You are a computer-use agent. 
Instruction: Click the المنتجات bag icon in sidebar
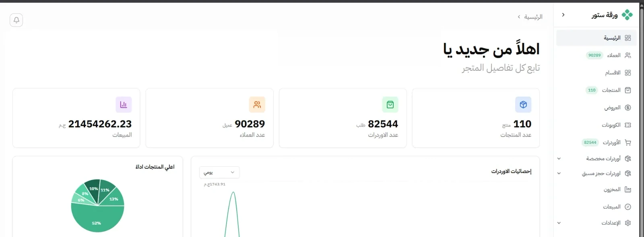pyautogui.click(x=628, y=90)
